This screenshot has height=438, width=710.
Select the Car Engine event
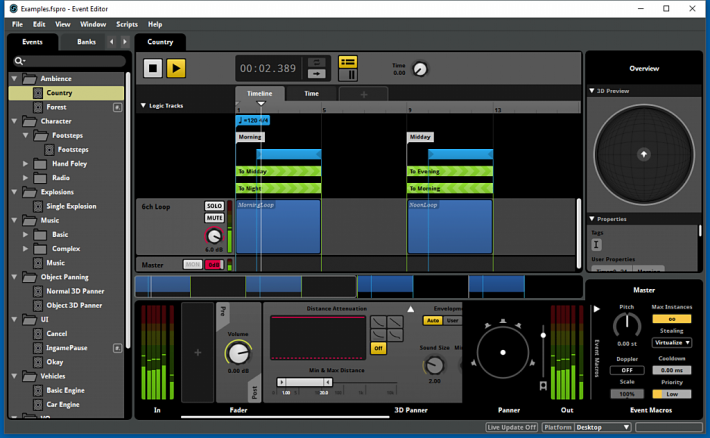(62, 404)
